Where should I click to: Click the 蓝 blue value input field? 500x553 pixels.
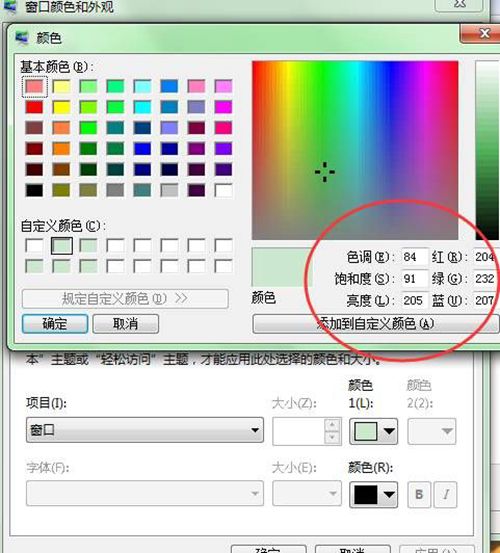tap(486, 300)
